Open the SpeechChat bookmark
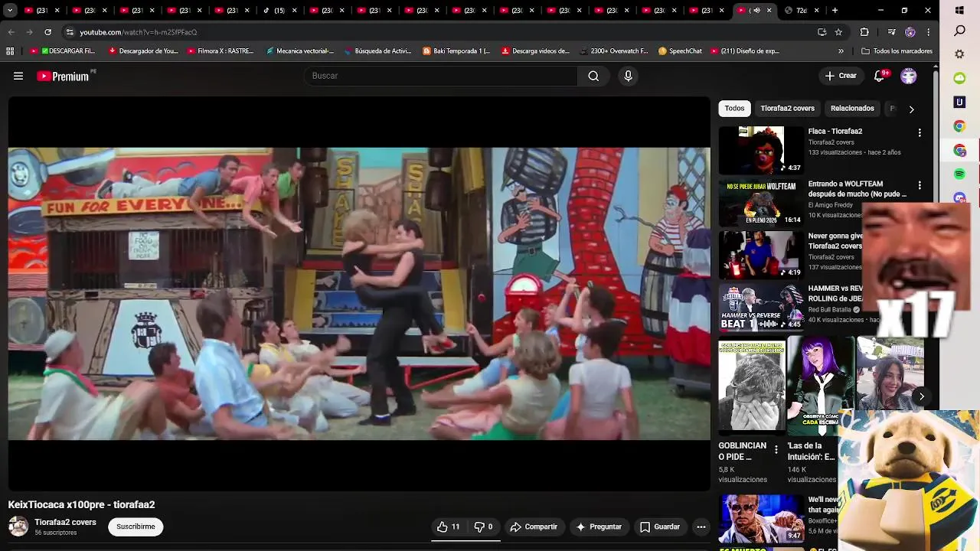Viewport: 980px width, 551px height. (x=680, y=51)
